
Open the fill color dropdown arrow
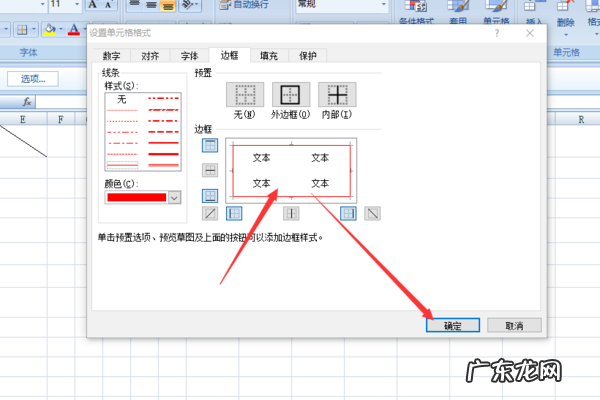coord(61,29)
